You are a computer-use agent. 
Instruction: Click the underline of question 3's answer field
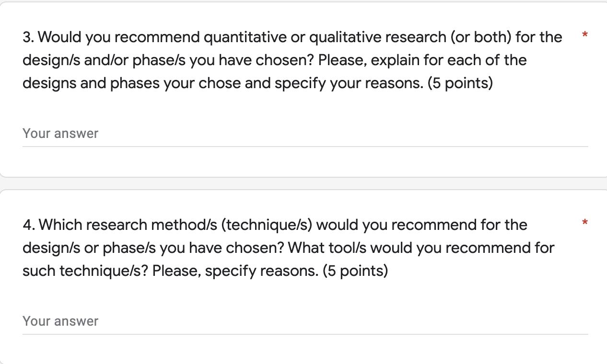click(x=305, y=146)
